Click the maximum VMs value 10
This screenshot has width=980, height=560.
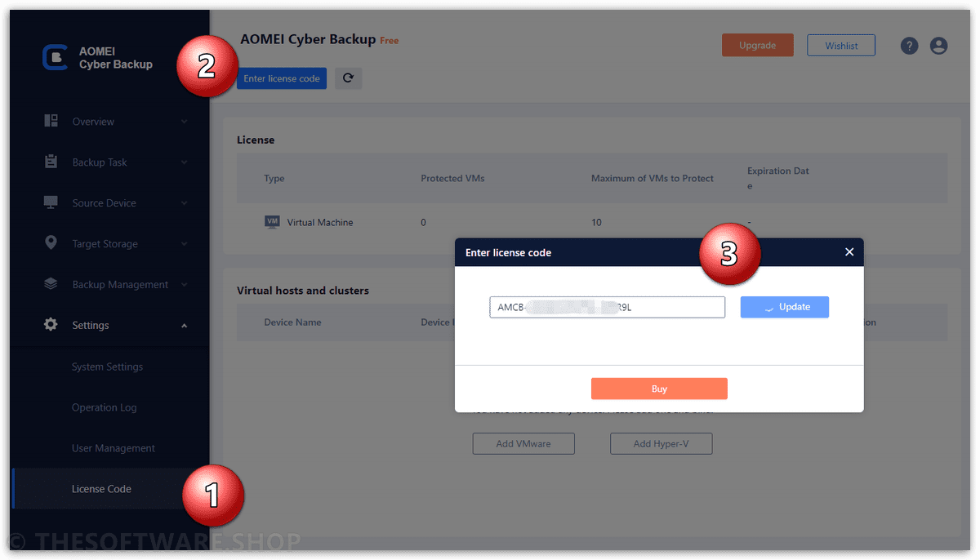coord(596,222)
